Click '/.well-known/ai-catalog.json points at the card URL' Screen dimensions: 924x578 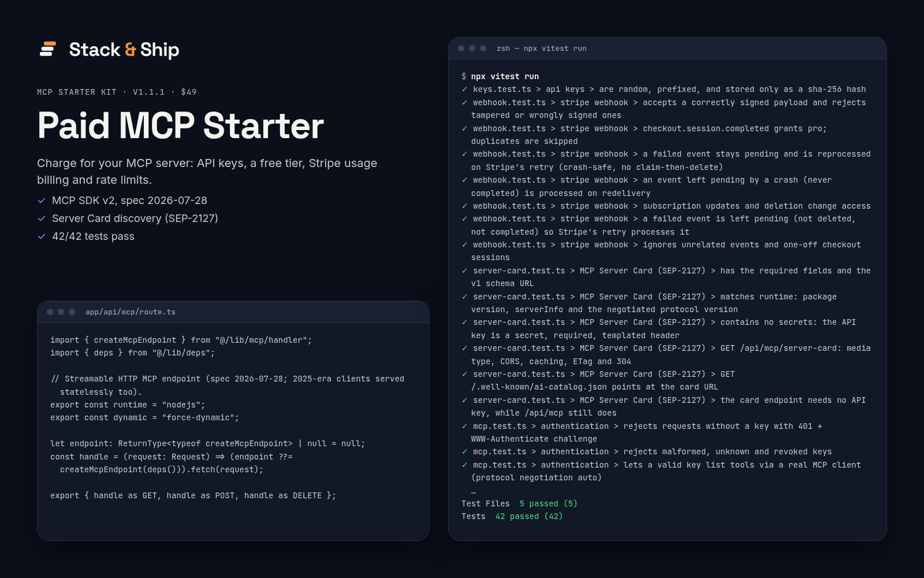(x=595, y=387)
